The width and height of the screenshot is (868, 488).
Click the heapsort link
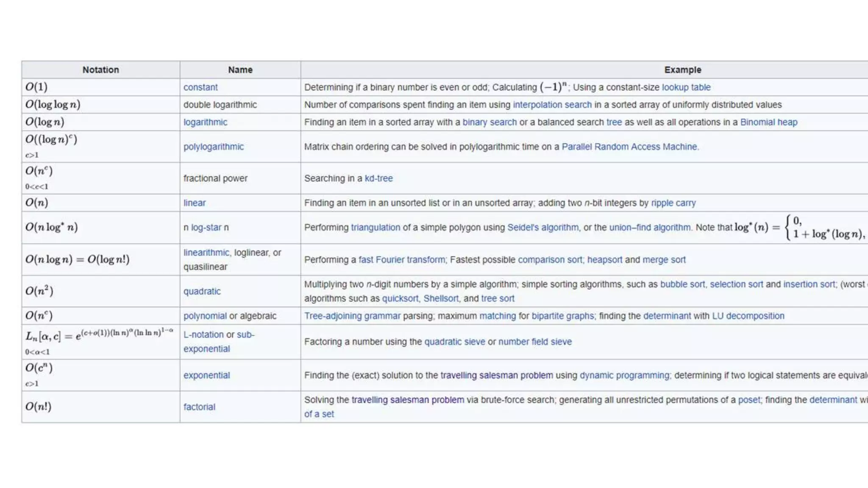604,260
